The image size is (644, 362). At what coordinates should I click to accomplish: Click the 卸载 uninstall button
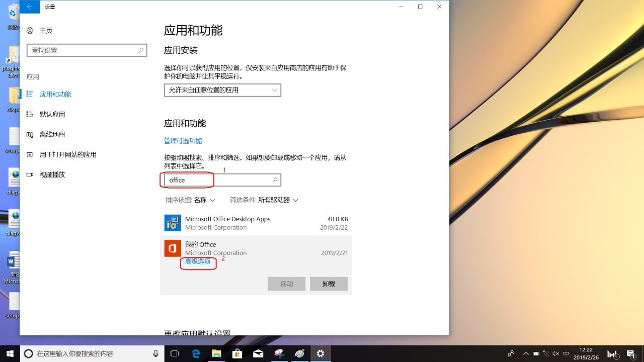329,284
